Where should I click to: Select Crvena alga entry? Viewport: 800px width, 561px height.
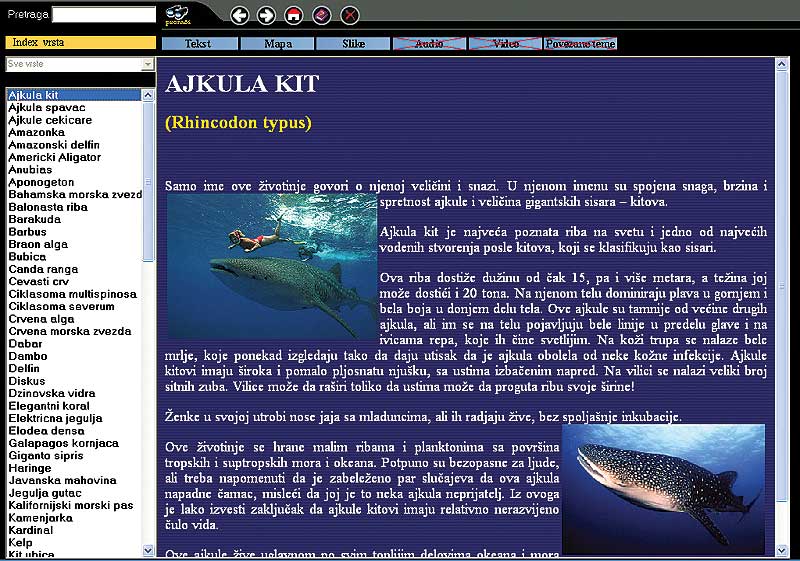74,319
